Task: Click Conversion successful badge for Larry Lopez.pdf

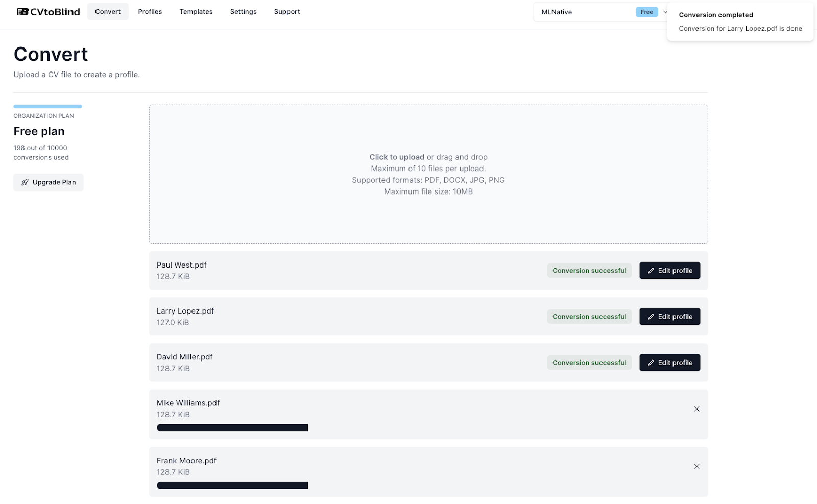Action: [589, 317]
